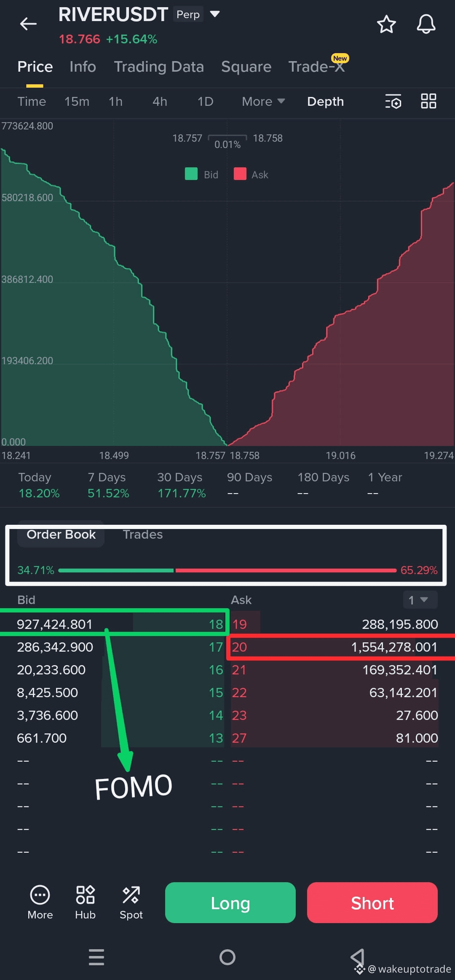Screen dimensions: 455x980
Task: Switch to Spot trading icon
Action: (x=131, y=902)
